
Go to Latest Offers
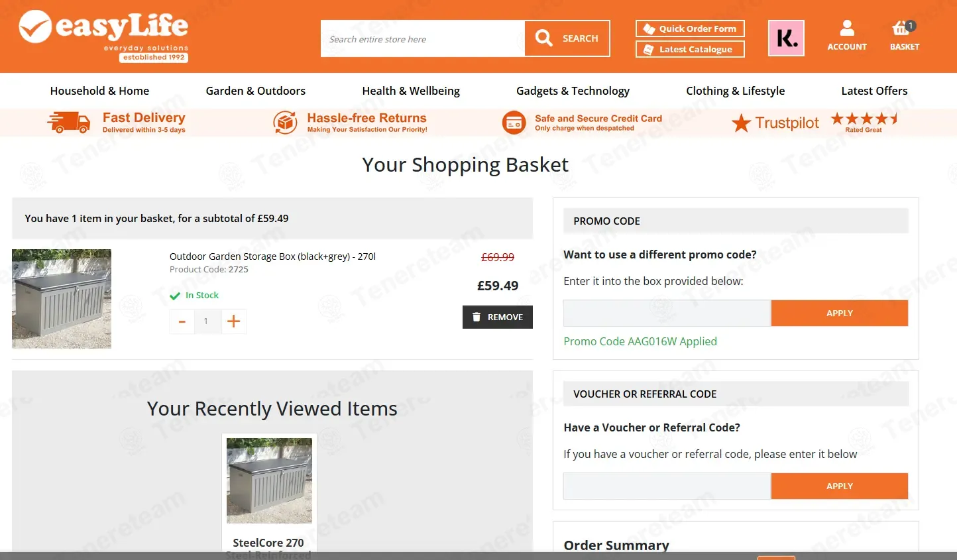pyautogui.click(x=874, y=91)
